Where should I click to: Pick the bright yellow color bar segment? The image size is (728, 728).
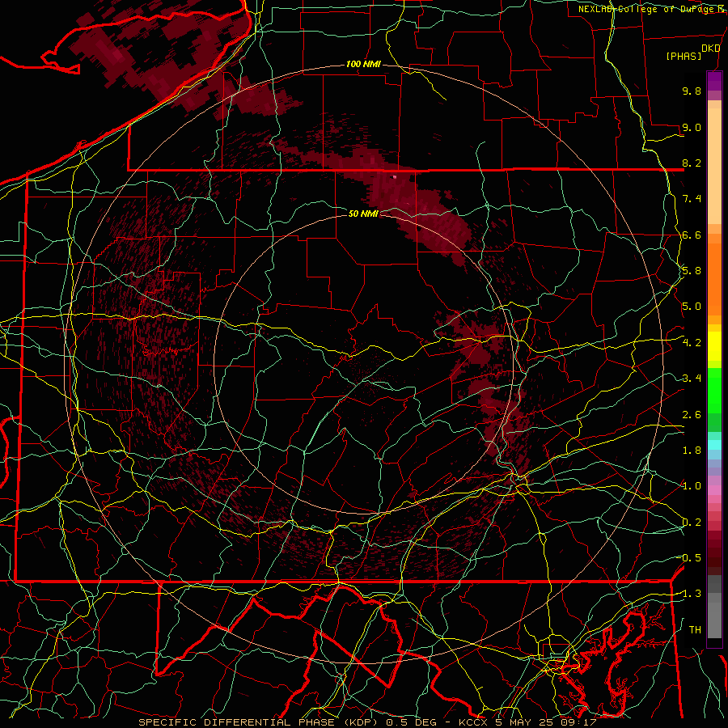coord(714,346)
